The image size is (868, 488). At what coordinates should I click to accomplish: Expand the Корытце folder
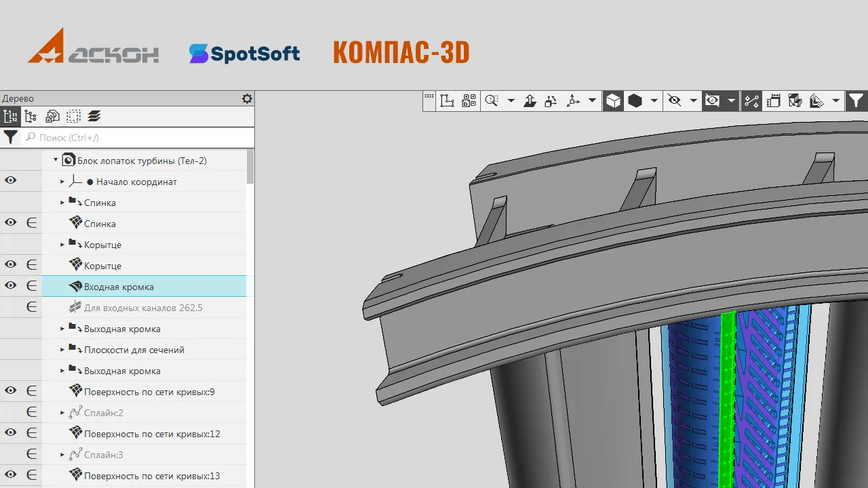tap(62, 245)
